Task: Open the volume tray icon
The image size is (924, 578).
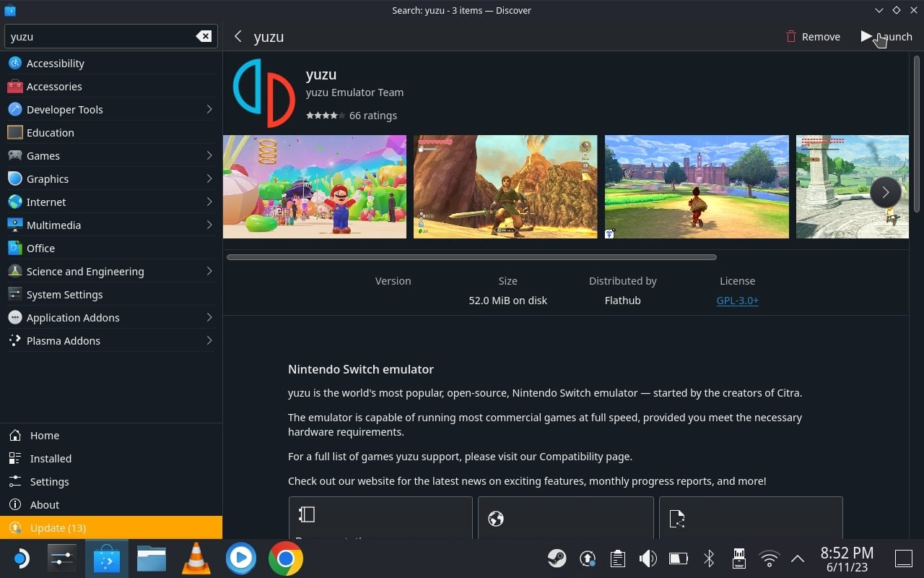Action: 648,558
